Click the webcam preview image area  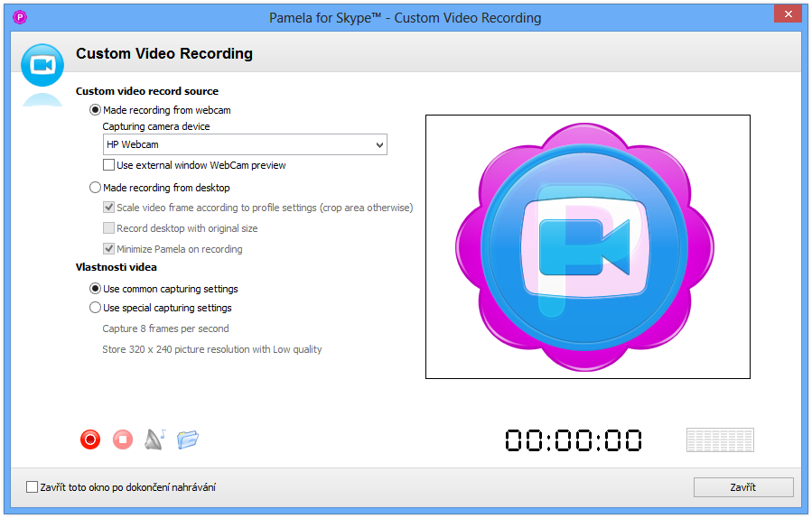[x=588, y=247]
